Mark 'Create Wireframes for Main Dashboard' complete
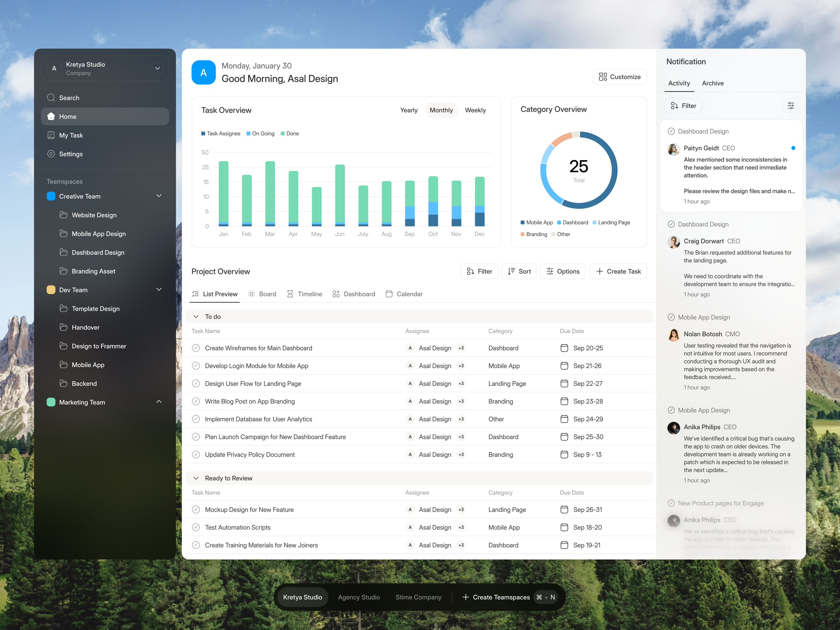This screenshot has height=630, width=840. pos(196,348)
